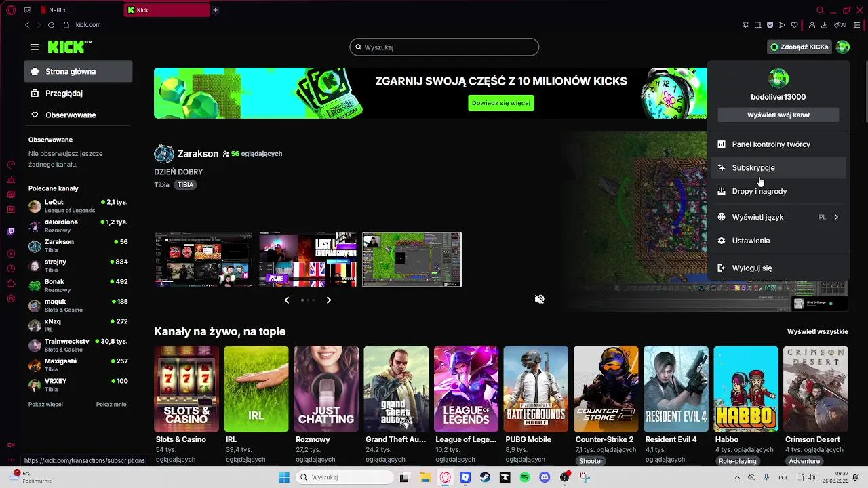The image size is (868, 488).
Task: Click the Shooter tag under Counter-Strike 2
Action: pyautogui.click(x=591, y=461)
